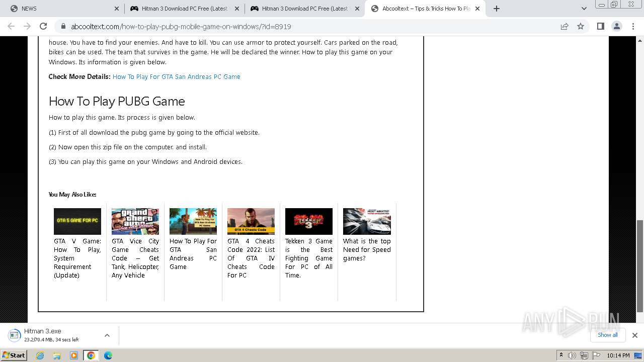Share this page icon in address bar
The image size is (644, 362).
pos(565,26)
